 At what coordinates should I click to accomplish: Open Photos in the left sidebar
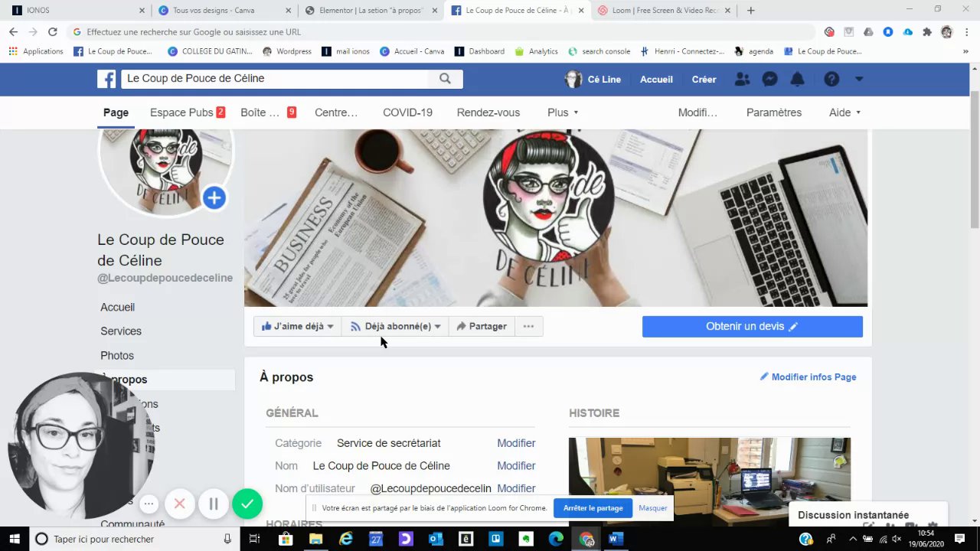(117, 356)
